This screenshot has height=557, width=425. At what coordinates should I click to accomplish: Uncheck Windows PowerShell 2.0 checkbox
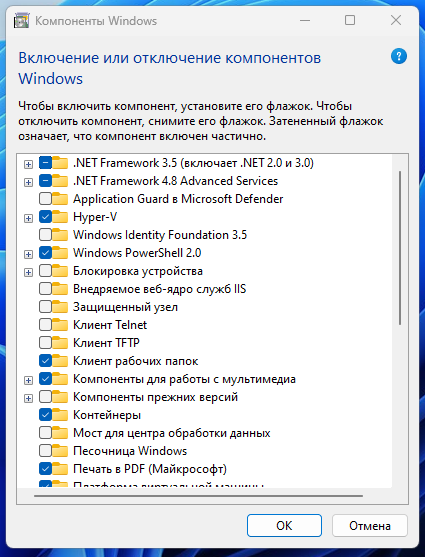coord(45,253)
